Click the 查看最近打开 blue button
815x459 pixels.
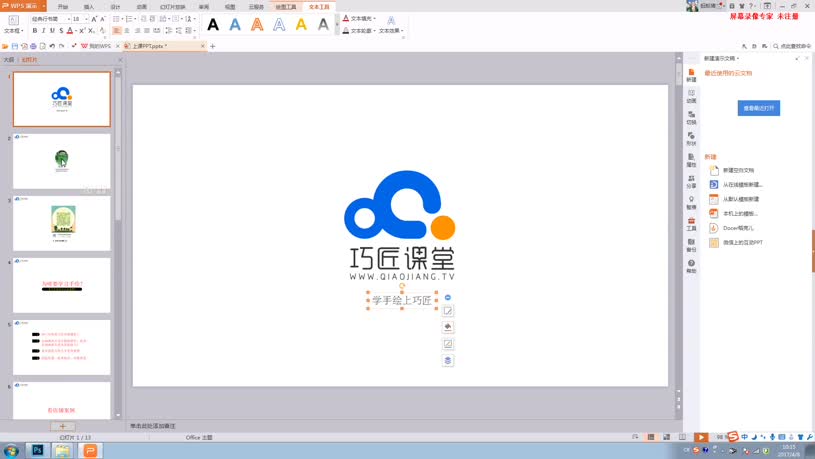759,108
